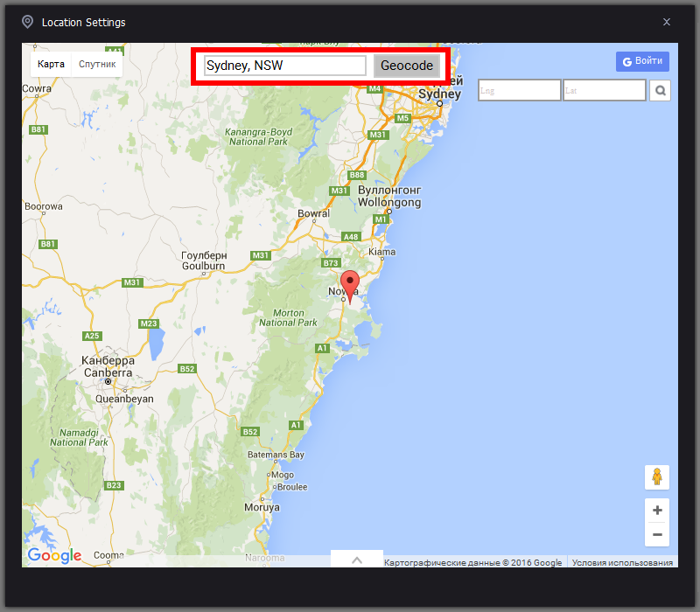
Task: Zoom in with the plus button
Action: (657, 511)
